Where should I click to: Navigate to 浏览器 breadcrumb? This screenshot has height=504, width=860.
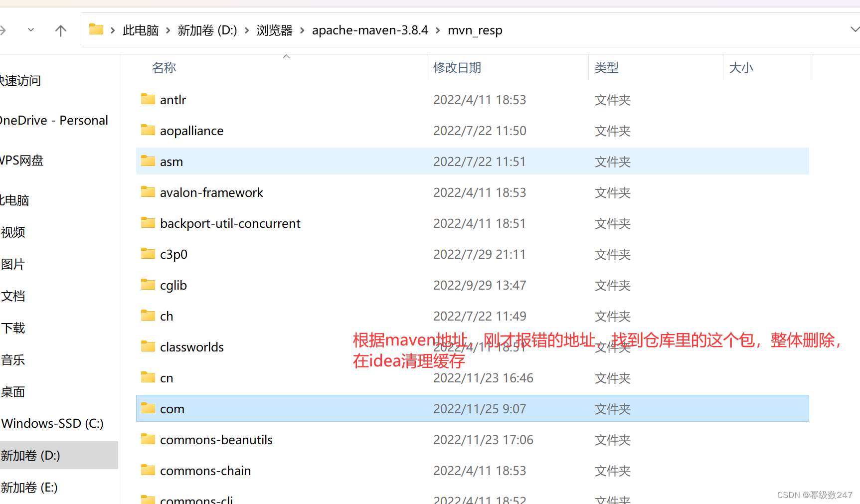(274, 30)
